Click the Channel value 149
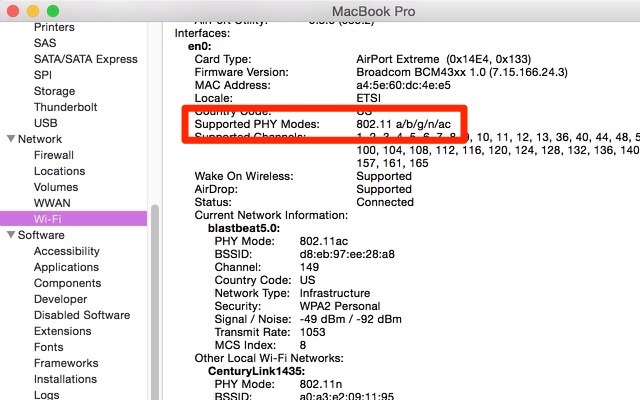Image resolution: width=640 pixels, height=400 pixels. (309, 267)
